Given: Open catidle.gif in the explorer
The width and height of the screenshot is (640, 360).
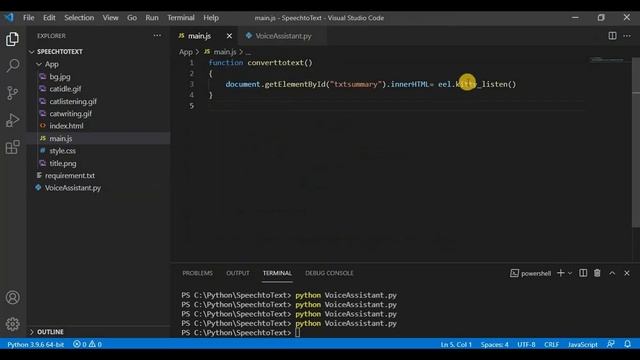Looking at the screenshot, I should point(65,89).
